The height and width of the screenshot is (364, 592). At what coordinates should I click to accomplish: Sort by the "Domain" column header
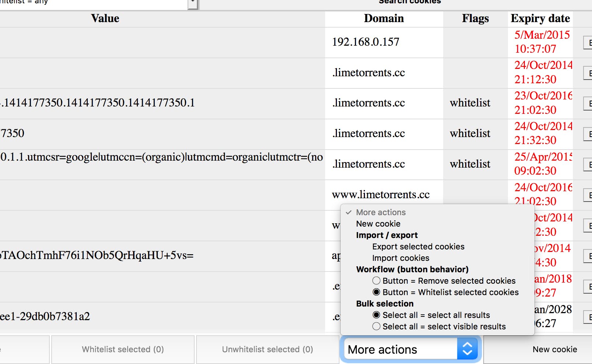[384, 18]
